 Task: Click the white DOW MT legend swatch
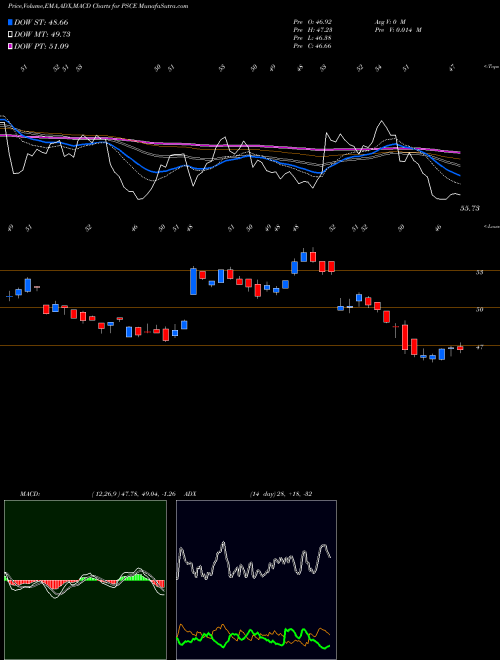point(10,35)
